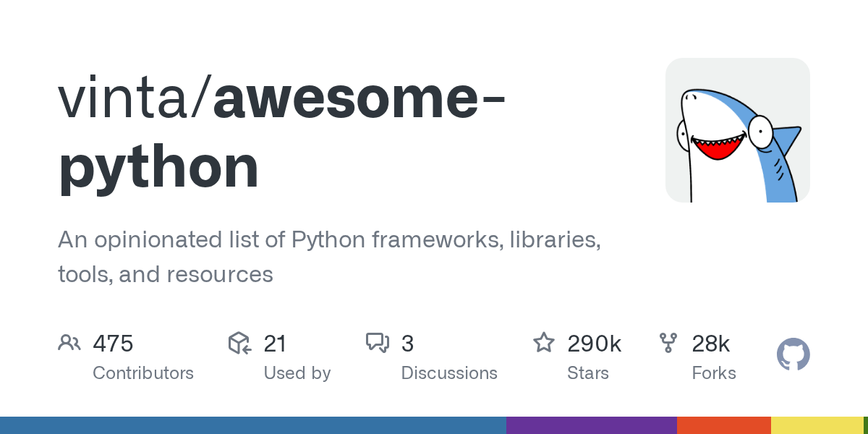
Task: Click the Contributors label
Action: pyautogui.click(x=143, y=373)
